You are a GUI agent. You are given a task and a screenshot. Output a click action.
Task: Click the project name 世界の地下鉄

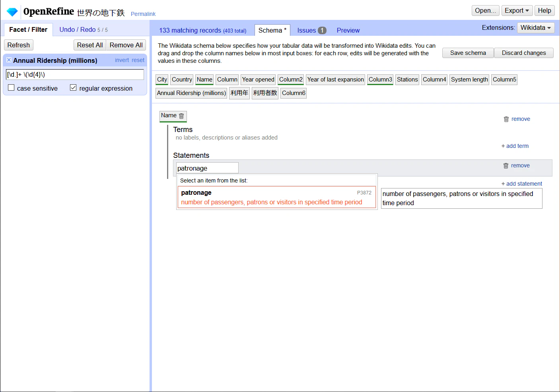101,13
